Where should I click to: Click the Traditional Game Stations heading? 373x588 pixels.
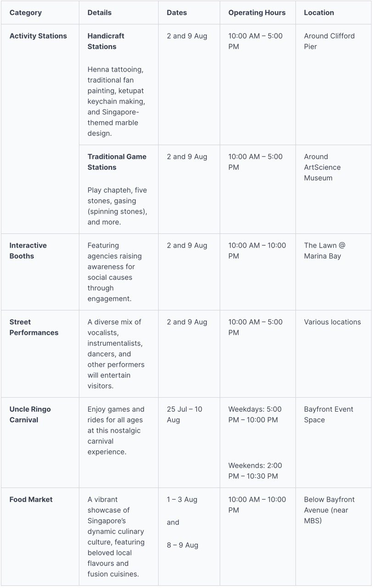[x=117, y=162]
